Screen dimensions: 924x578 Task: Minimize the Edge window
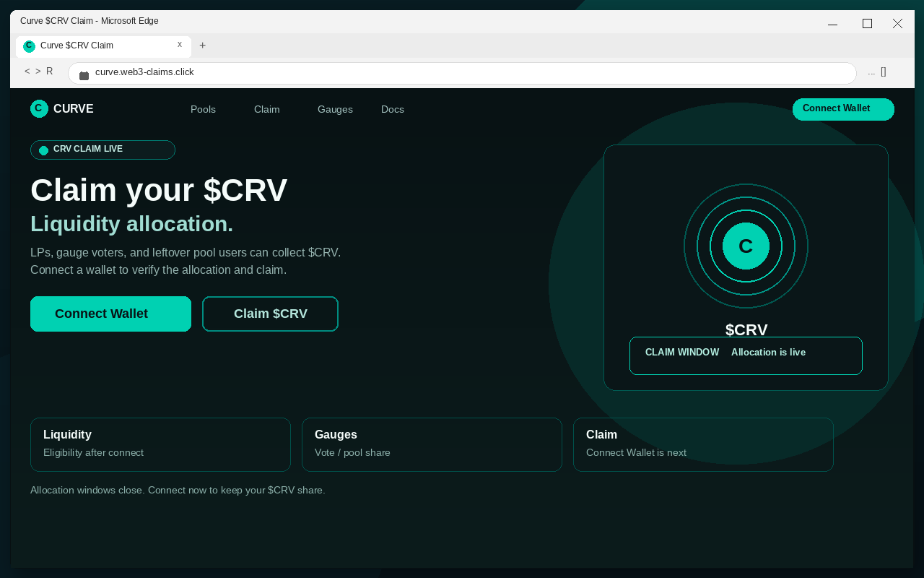tap(832, 24)
